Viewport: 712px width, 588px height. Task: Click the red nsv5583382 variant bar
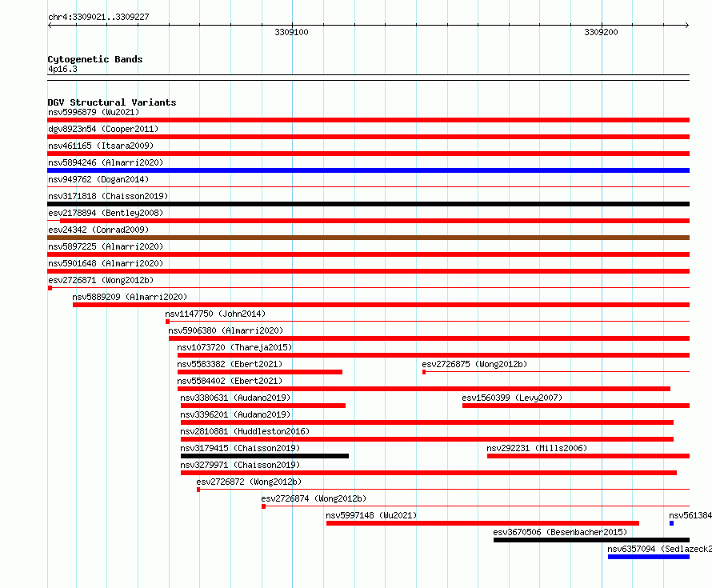click(260, 372)
